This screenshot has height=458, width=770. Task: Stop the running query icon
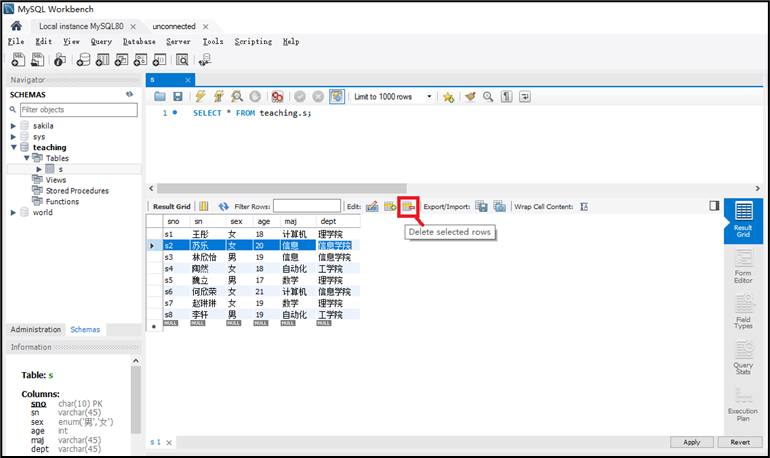[x=255, y=97]
